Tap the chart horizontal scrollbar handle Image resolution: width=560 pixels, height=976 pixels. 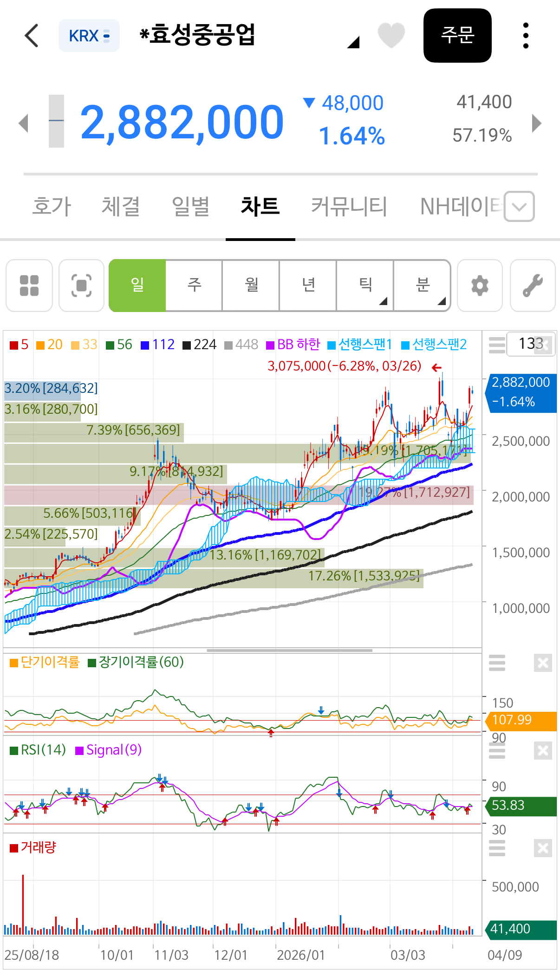pyautogui.click(x=290, y=651)
